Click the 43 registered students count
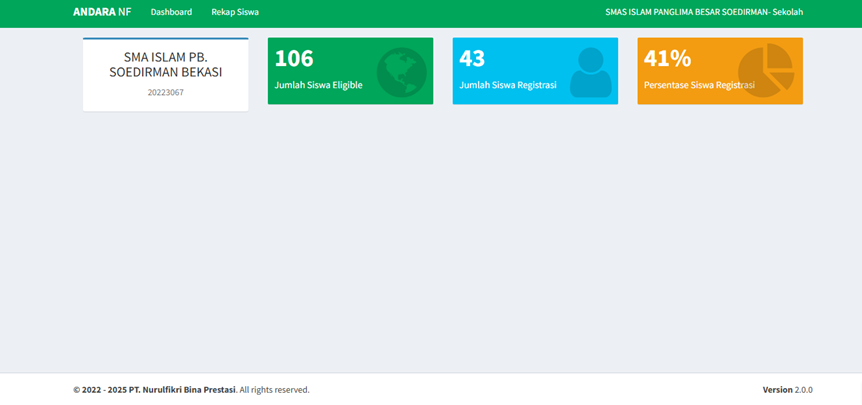 pyautogui.click(x=472, y=58)
